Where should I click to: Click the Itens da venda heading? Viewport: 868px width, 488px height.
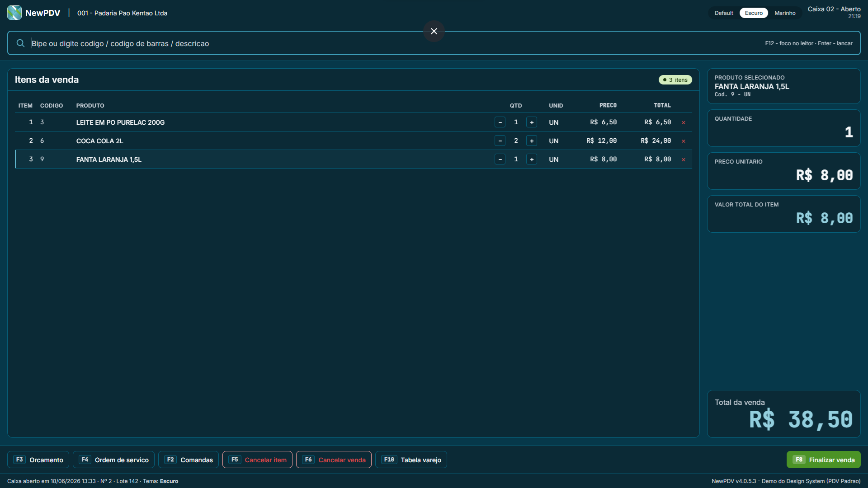pos(47,80)
